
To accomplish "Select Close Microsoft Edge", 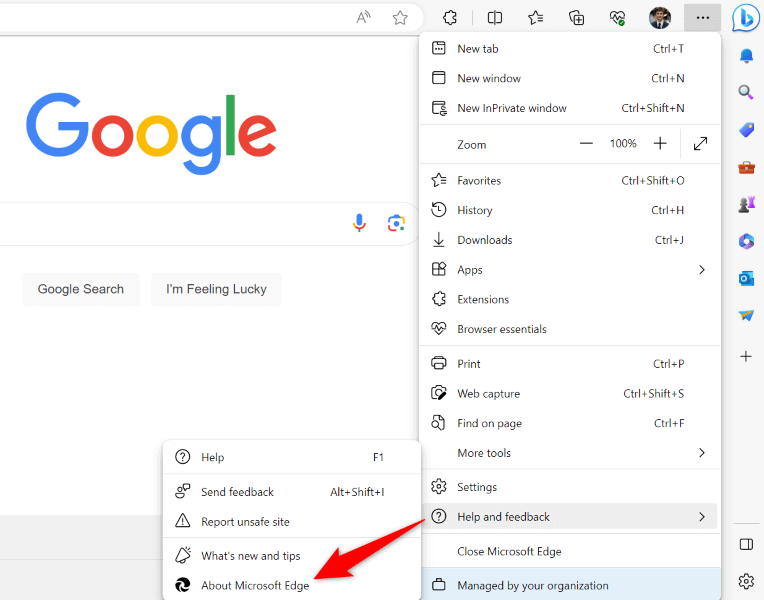I will pos(570,552).
